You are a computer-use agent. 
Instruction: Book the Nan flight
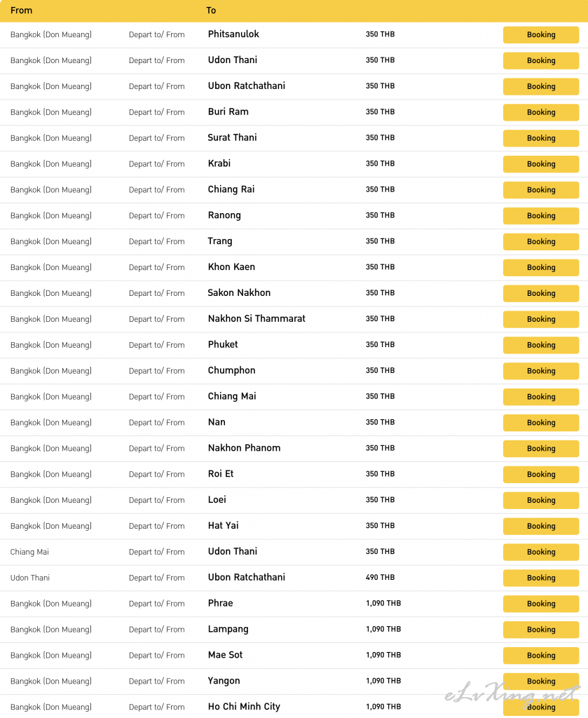(541, 423)
